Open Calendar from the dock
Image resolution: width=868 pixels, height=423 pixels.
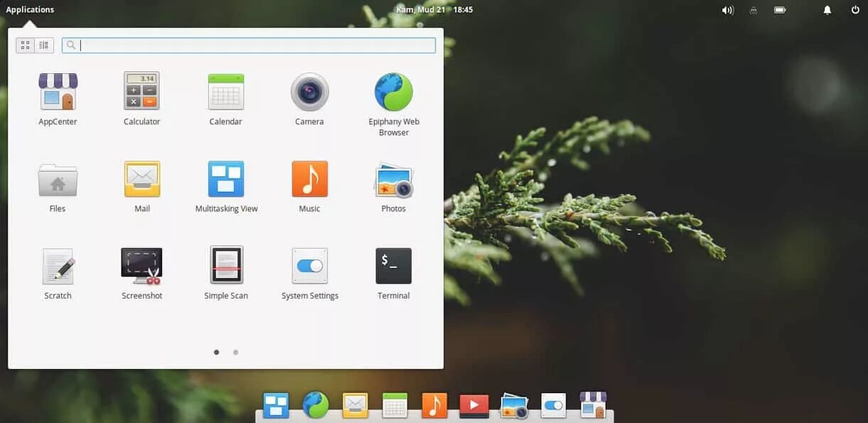[395, 405]
